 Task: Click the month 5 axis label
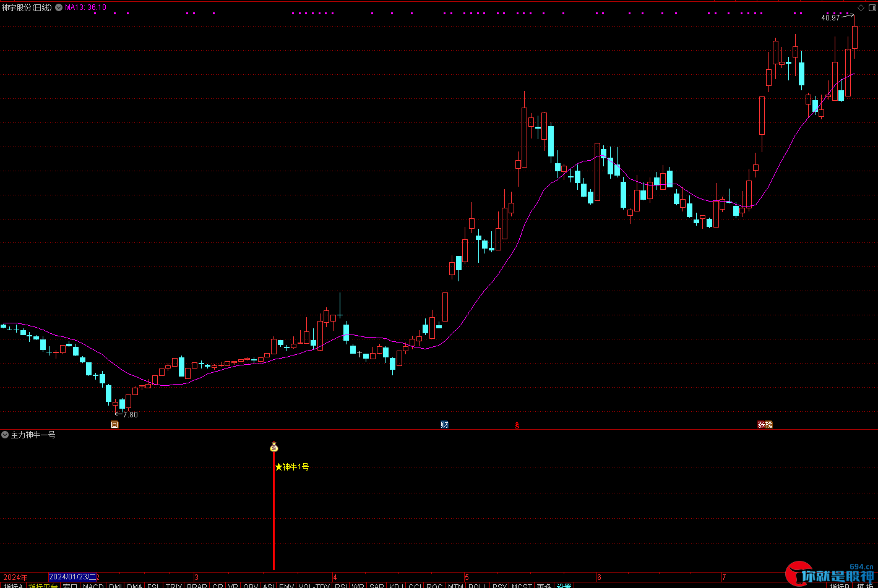point(467,577)
